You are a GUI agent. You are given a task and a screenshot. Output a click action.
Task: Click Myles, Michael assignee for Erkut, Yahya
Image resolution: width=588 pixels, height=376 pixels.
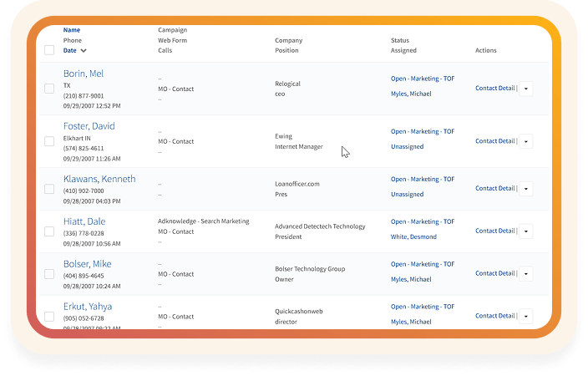pyautogui.click(x=411, y=322)
